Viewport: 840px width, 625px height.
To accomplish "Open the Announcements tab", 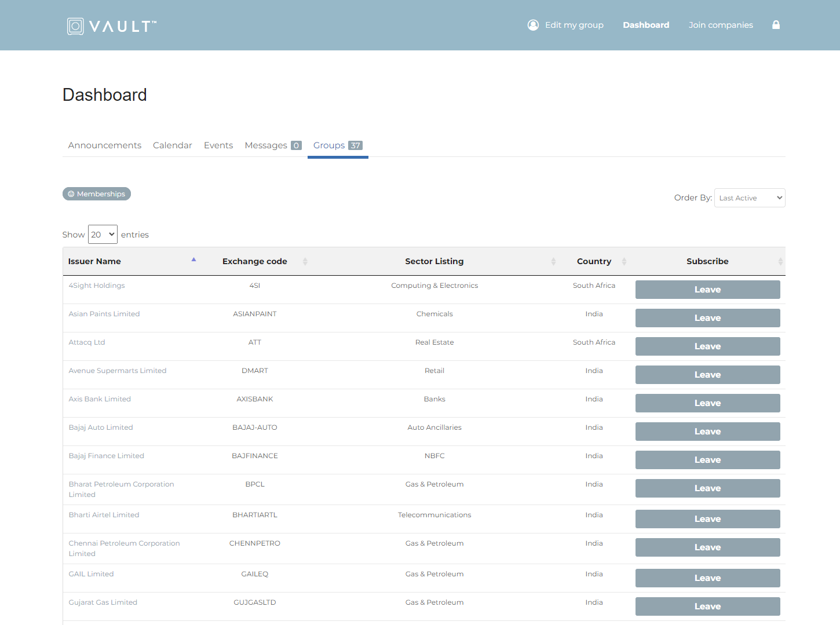I will coord(105,145).
